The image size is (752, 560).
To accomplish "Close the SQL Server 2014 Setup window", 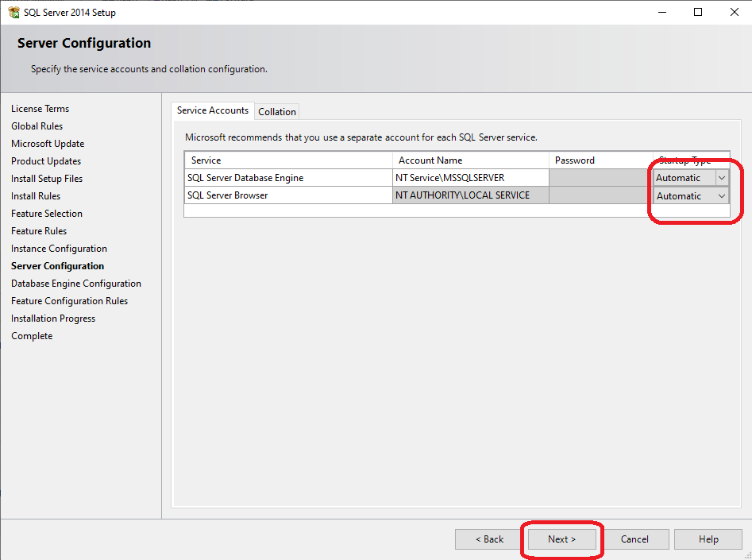I will coord(735,12).
